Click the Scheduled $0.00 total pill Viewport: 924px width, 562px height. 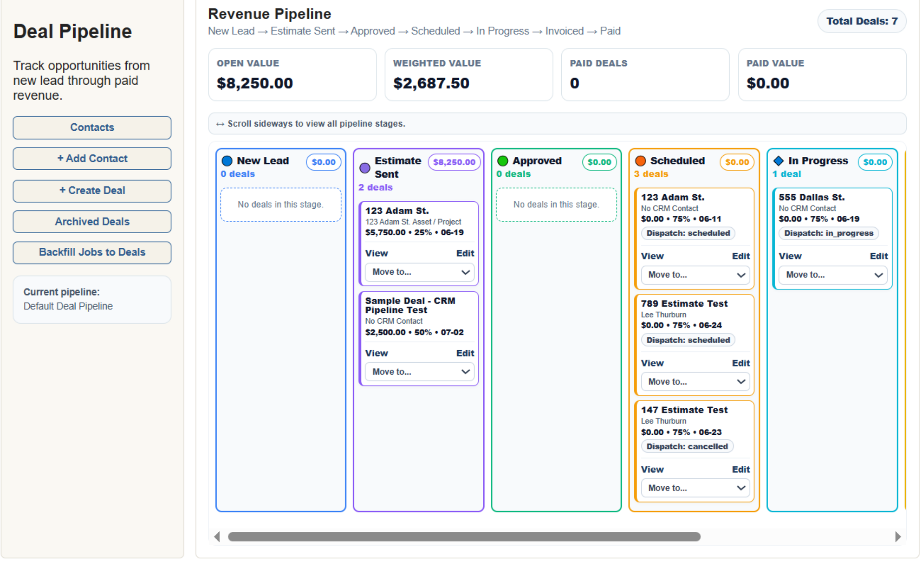click(737, 162)
